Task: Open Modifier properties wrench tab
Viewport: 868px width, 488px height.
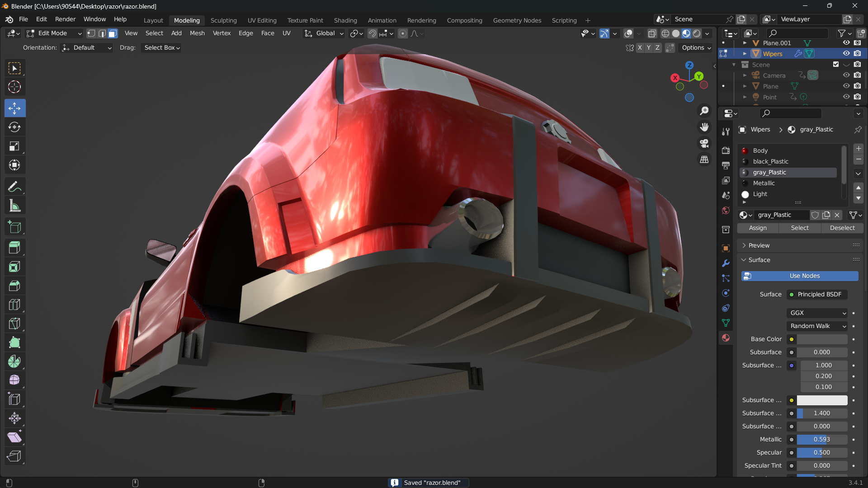Action: click(x=726, y=263)
